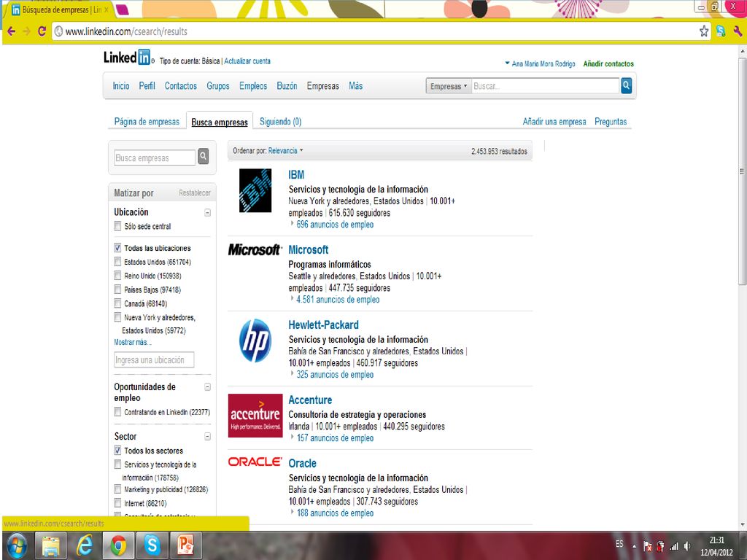The height and width of the screenshot is (560, 747).
Task: Click the network signal tray icon
Action: click(x=674, y=546)
